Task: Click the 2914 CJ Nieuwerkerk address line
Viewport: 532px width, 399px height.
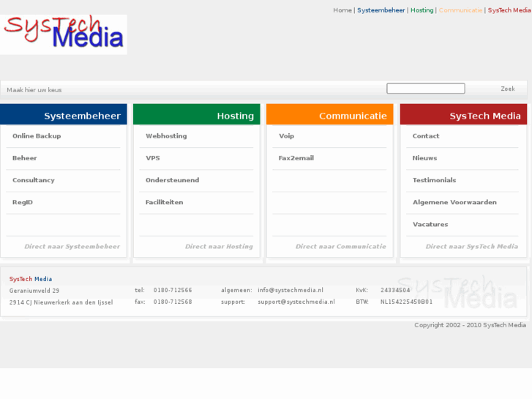Action: point(61,302)
